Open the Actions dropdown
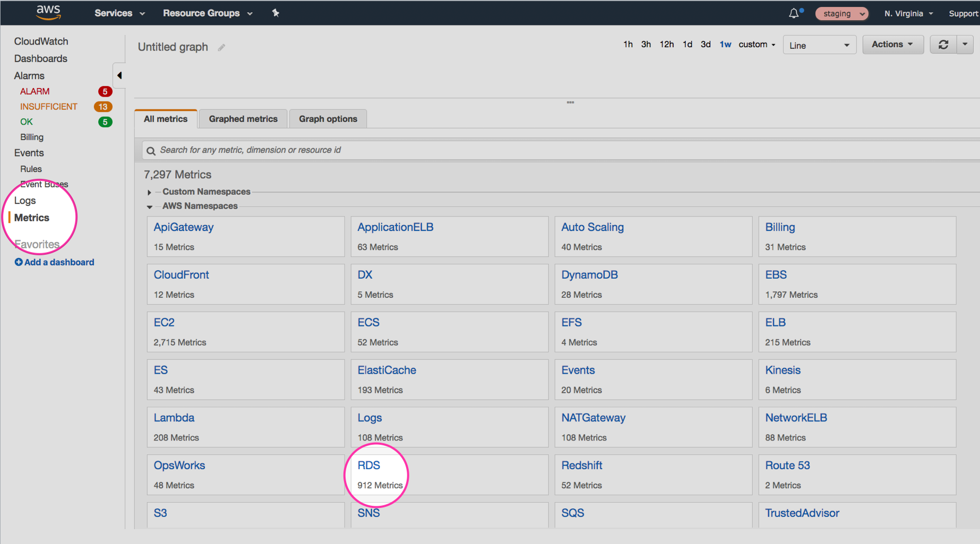 point(892,44)
